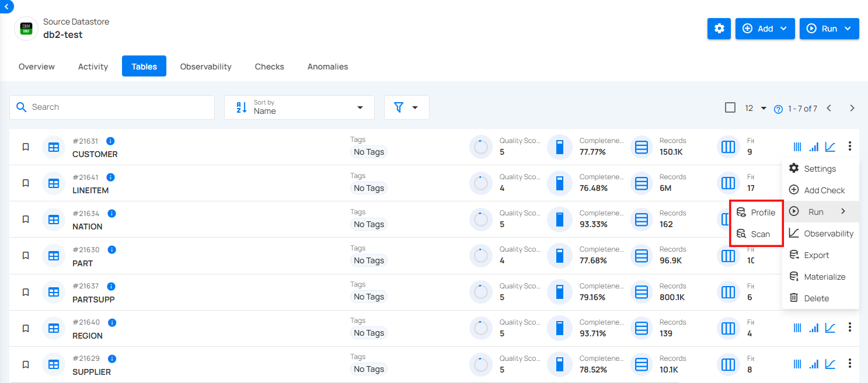Click the three-dot menu for SUPPLIER row
868x383 pixels.
(x=850, y=364)
